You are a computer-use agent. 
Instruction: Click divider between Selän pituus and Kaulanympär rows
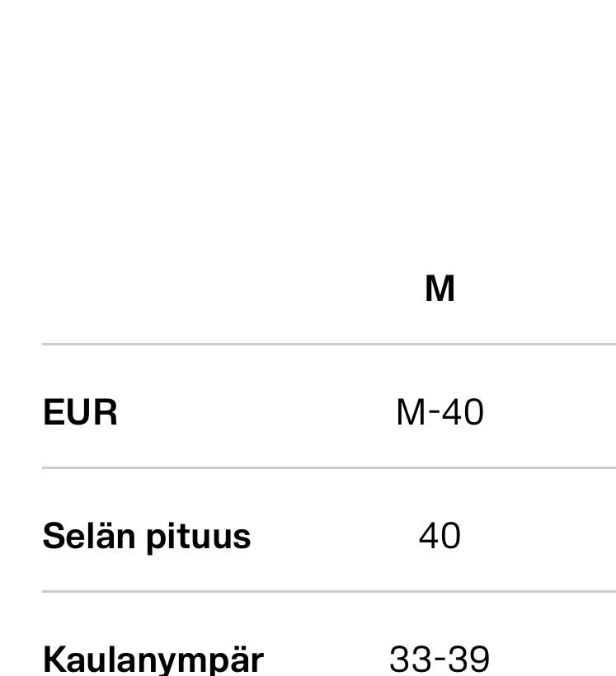330,591
